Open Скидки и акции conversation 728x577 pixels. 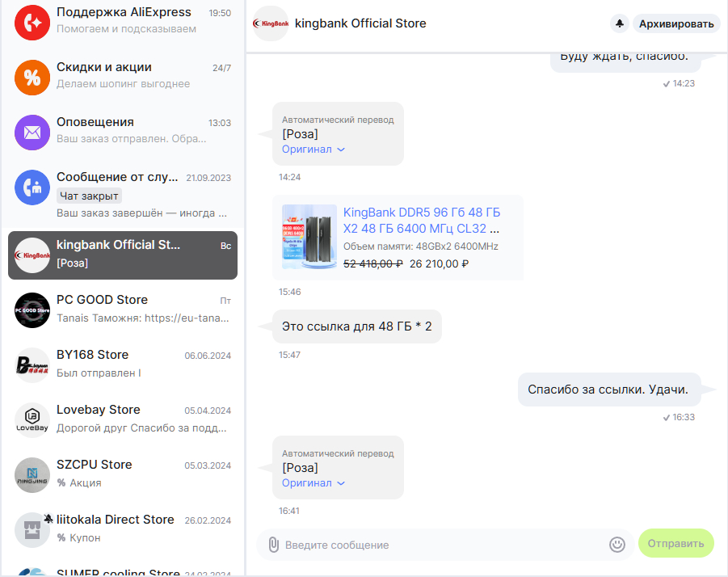point(123,78)
